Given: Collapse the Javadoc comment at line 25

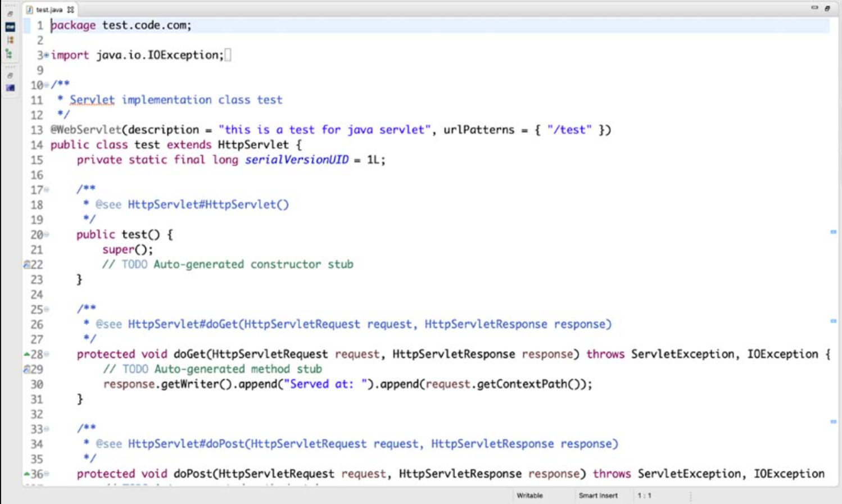Looking at the screenshot, I should pyautogui.click(x=47, y=310).
